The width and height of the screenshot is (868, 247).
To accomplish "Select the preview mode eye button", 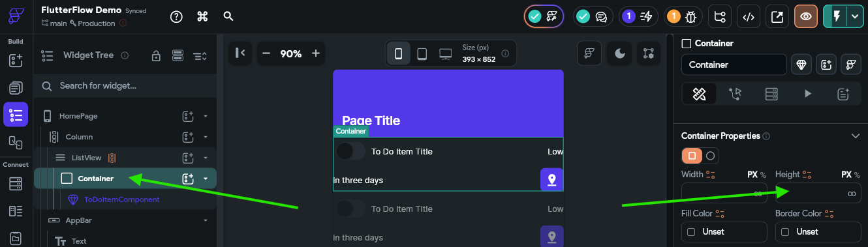I will pyautogui.click(x=806, y=17).
